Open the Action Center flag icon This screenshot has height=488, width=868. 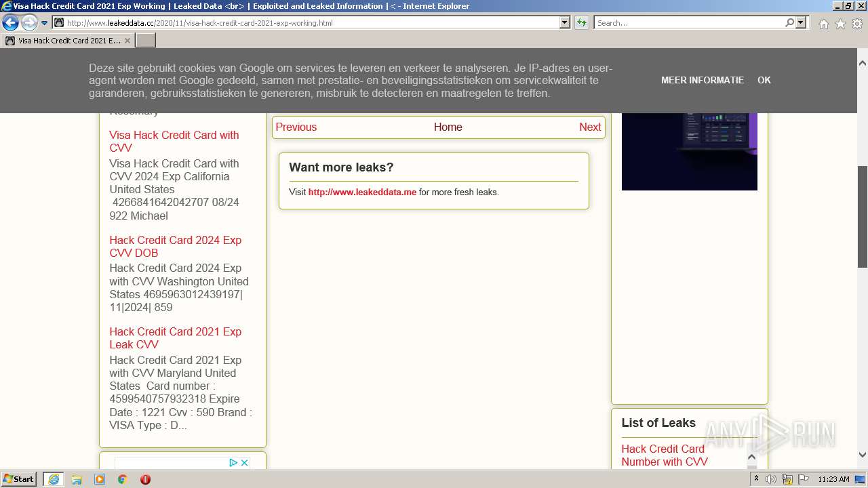coord(804,479)
